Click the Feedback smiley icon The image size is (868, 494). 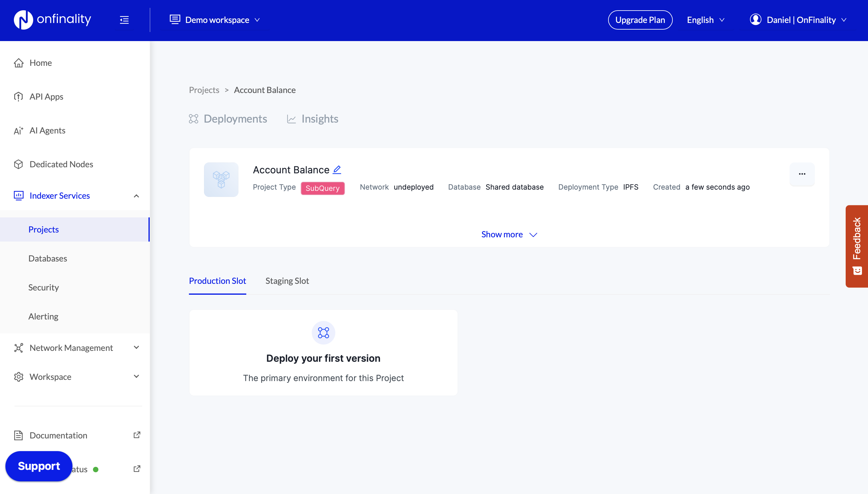[857, 271]
